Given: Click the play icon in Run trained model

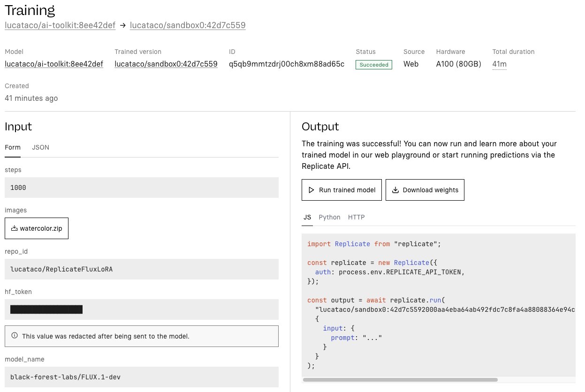Looking at the screenshot, I should click(x=311, y=190).
